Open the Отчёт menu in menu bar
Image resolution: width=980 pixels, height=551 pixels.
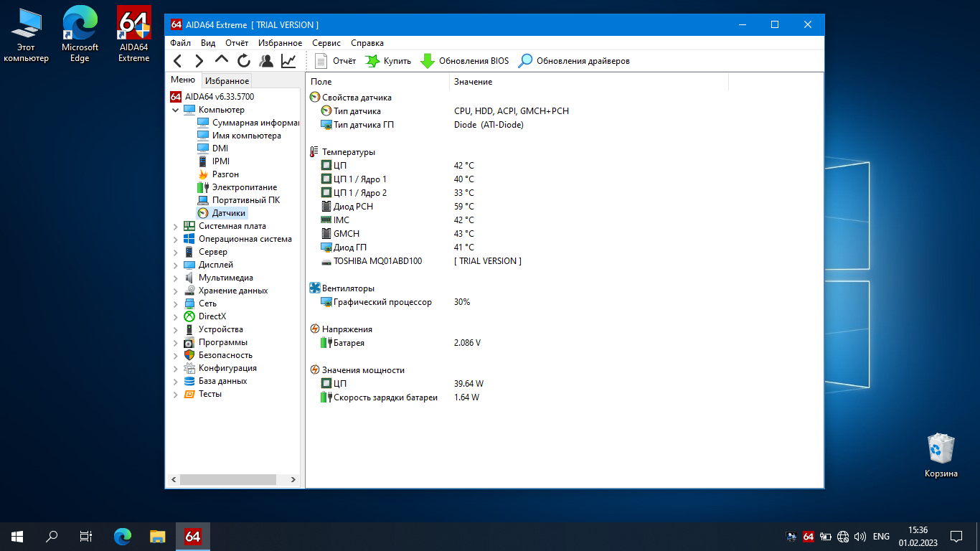(x=237, y=43)
